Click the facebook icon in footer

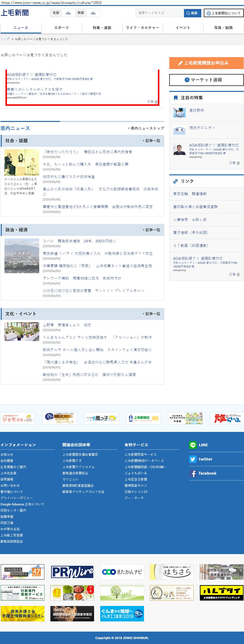193,473
